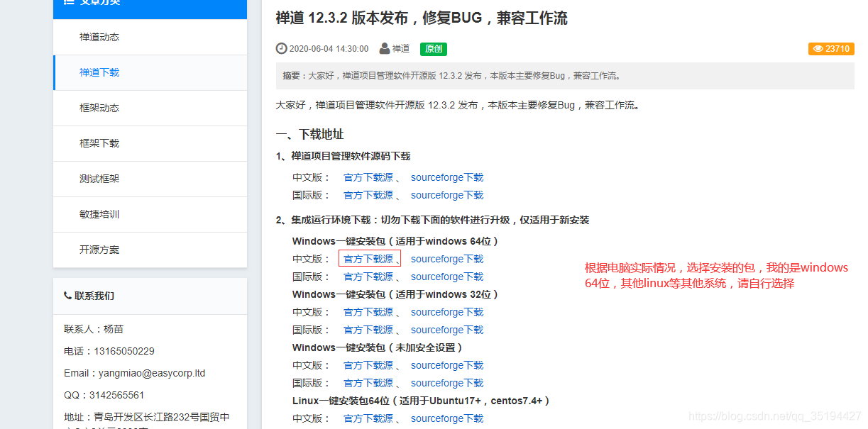The height and width of the screenshot is (429, 868).
Task: Click the phone number 13165050229
Action: (x=124, y=351)
